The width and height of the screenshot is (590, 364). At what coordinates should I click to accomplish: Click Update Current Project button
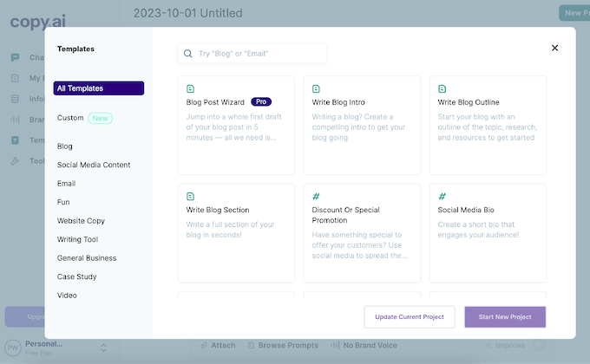tap(410, 317)
